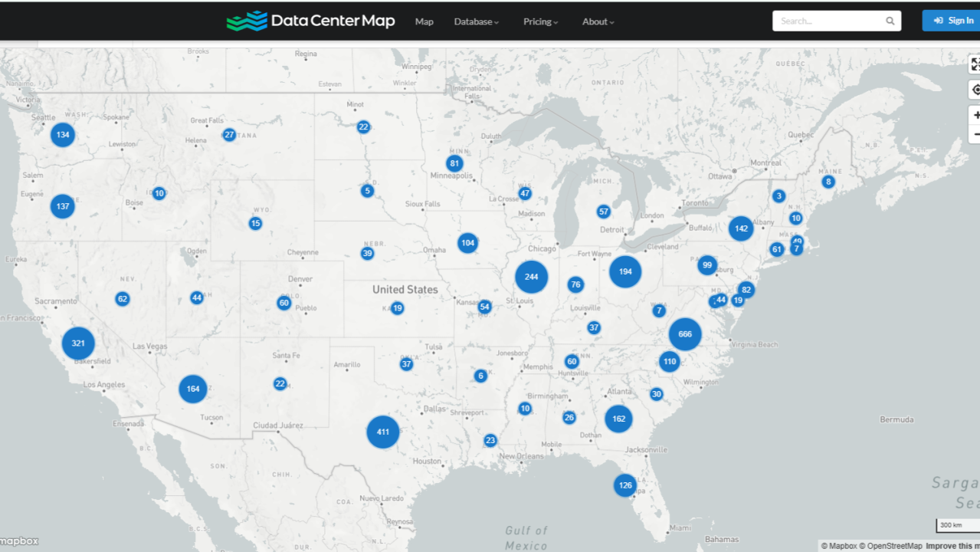Click the Data Center Map logo

coord(310,21)
